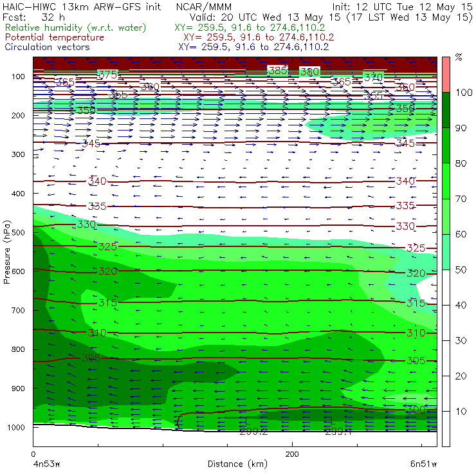
Task: Click the 375 contour label
Action: 108,75
